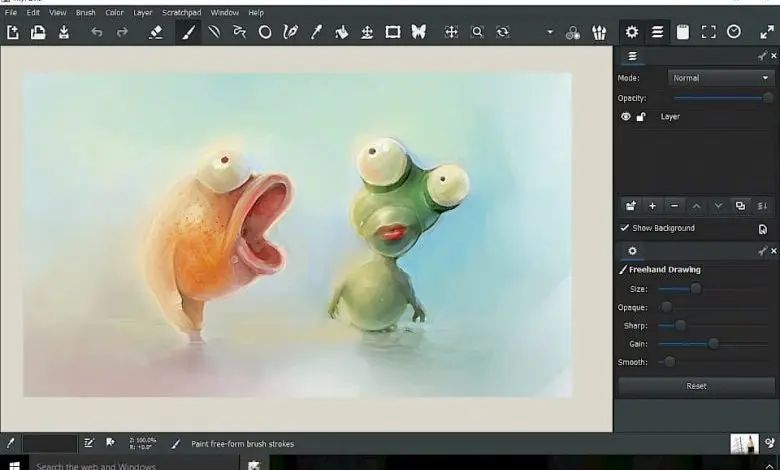Screen dimensions: 780x470
Task: Click the plus add layer button
Action: pos(652,206)
